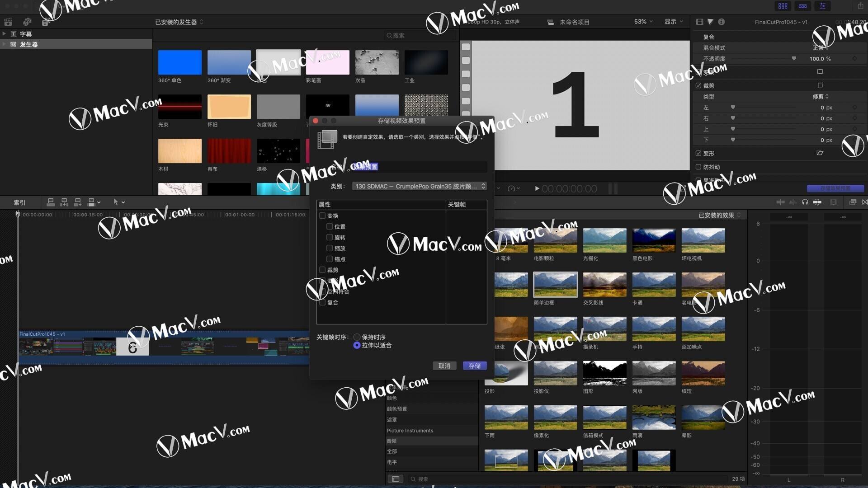The image size is (868, 488).
Task: Select the 发生器 sidebar item
Action: (x=29, y=44)
